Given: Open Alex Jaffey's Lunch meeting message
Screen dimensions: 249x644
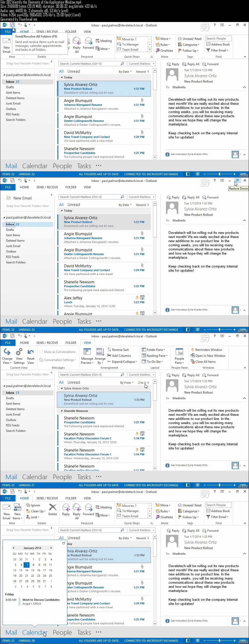Looking at the screenshot, I should pos(104,302).
